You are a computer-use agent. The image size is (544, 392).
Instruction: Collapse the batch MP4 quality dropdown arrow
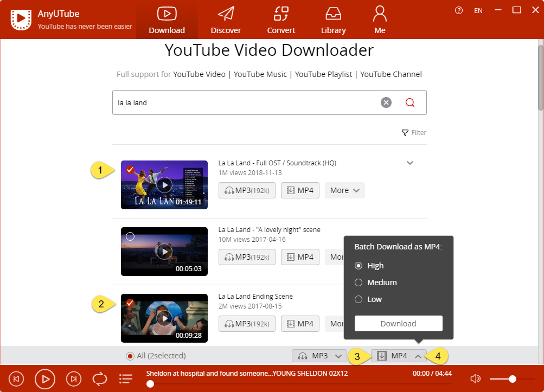[418, 356]
